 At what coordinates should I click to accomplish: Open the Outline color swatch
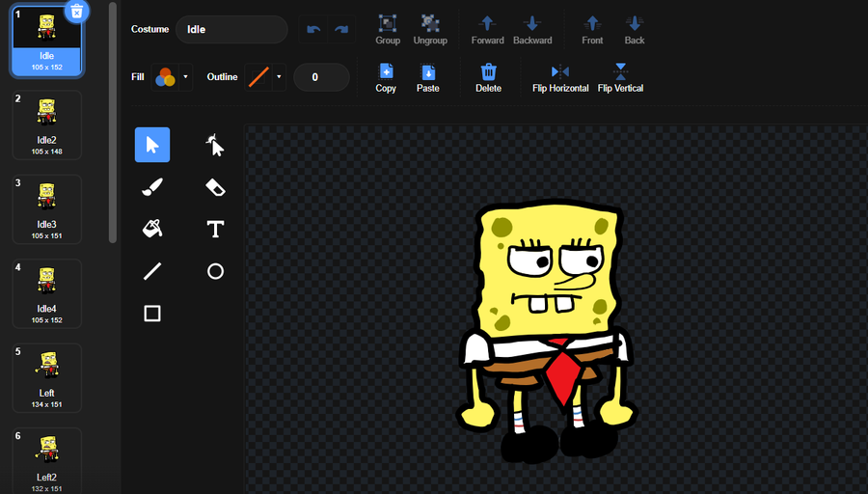[258, 77]
